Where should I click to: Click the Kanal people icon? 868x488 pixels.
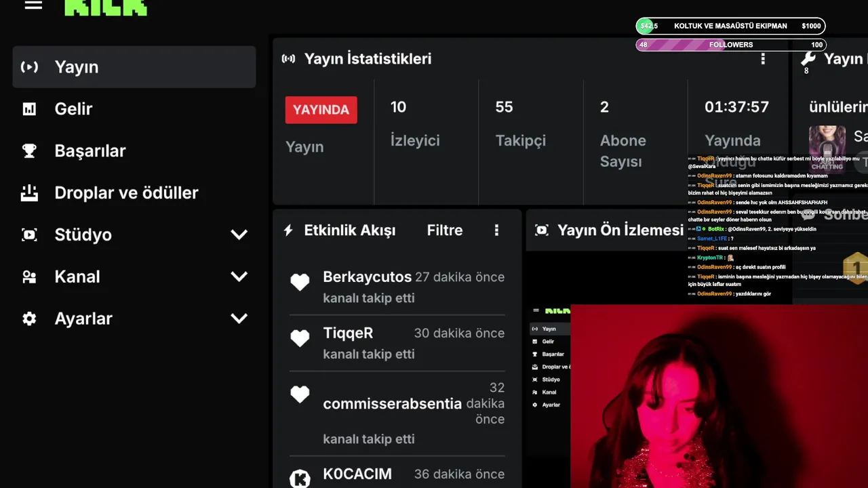(x=29, y=277)
